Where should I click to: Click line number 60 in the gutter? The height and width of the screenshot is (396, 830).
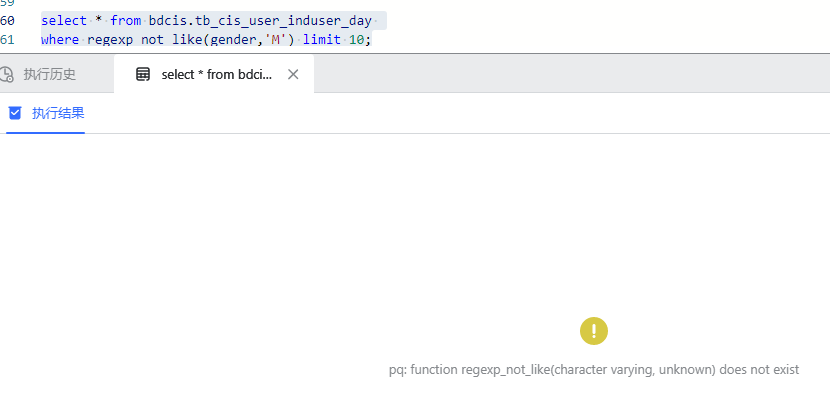7,21
